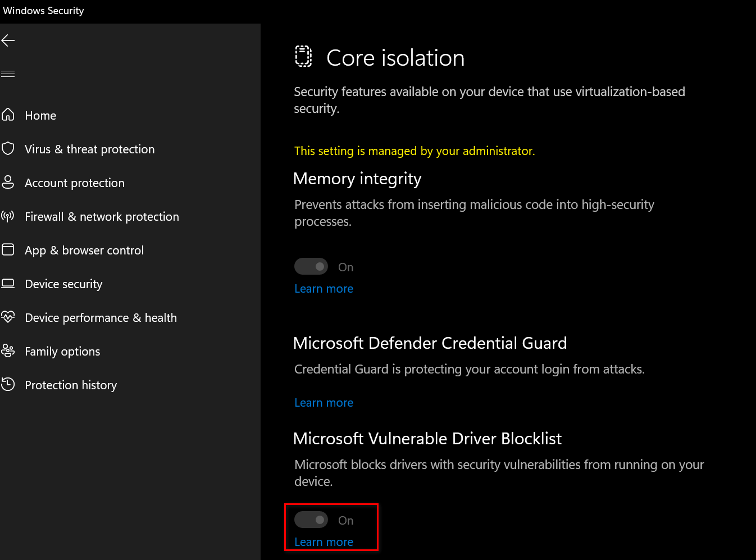Go back with the back arrow
The image size is (756, 560).
(x=8, y=40)
